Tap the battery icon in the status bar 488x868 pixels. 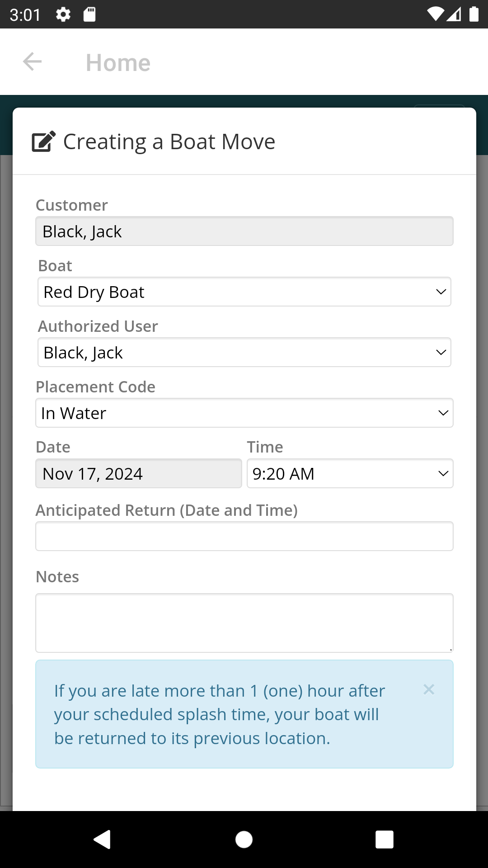[x=474, y=14]
